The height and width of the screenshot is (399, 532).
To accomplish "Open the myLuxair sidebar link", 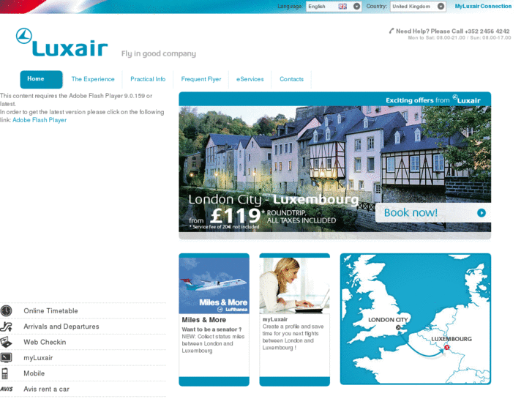I will (38, 358).
